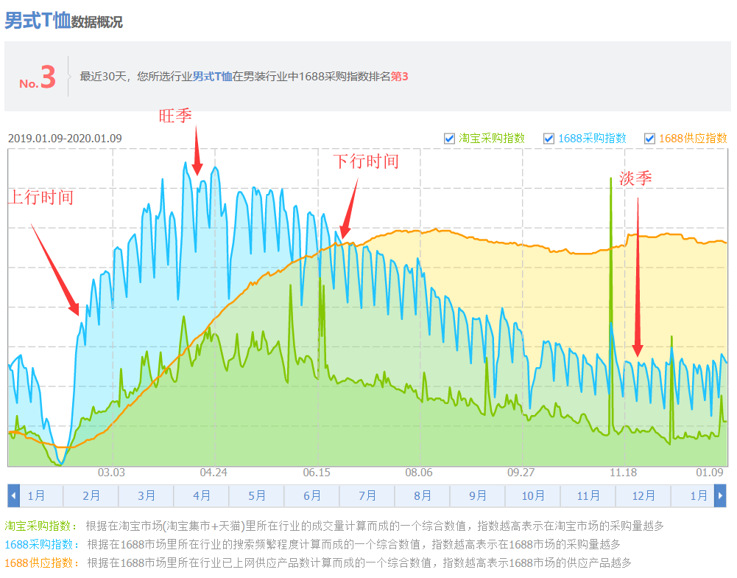This screenshot has width=737, height=578.
Task: Click the orange 1688供应指数 definition term
Action: (x=42, y=562)
